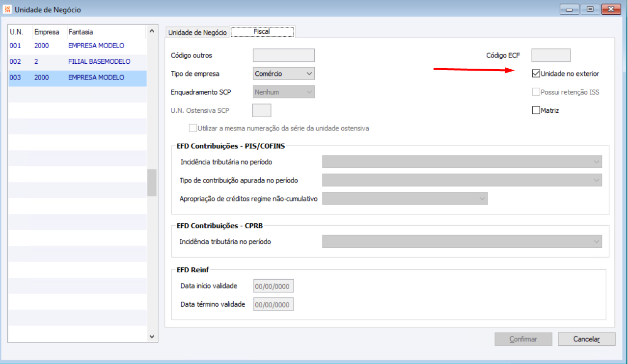628x364 pixels.
Task: Focus the Código outros input field
Action: click(283, 55)
